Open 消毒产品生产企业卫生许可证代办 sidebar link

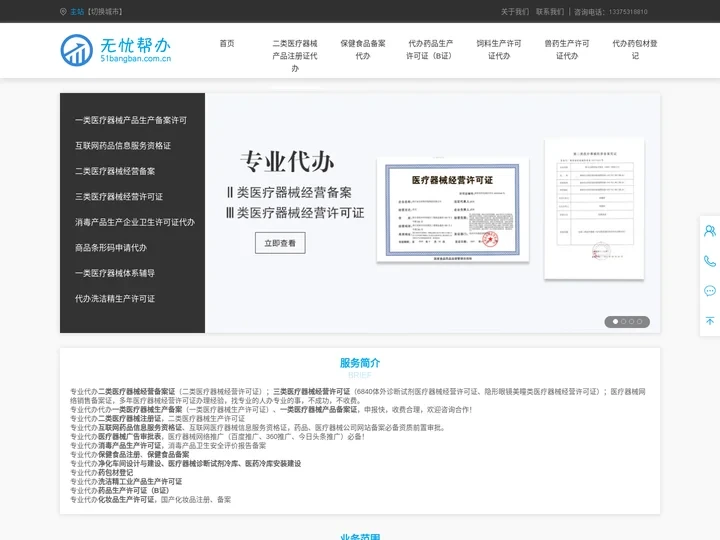pos(135,222)
